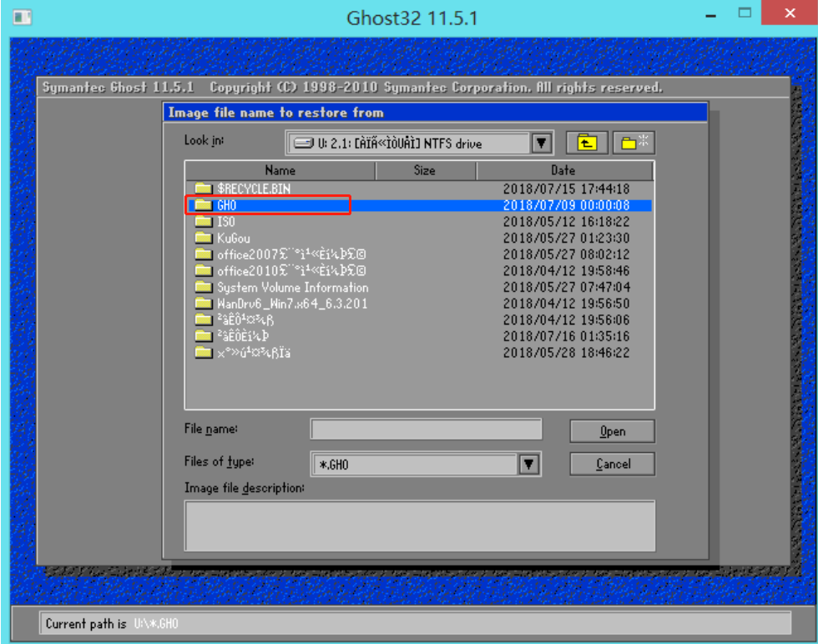This screenshot has width=818, height=644.
Task: Click System Volume Information folder icon
Action: click(x=203, y=287)
